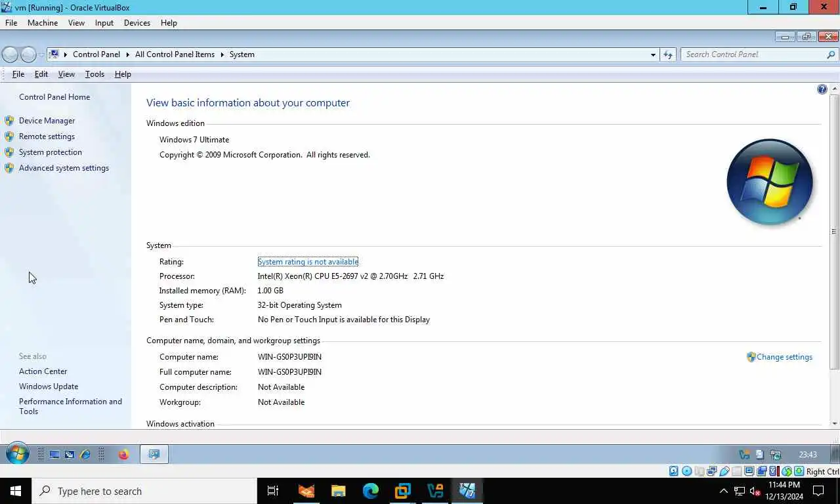The image size is (840, 504).
Task: Click the VirtualBox mouse integration indicator
Action: coord(786,471)
